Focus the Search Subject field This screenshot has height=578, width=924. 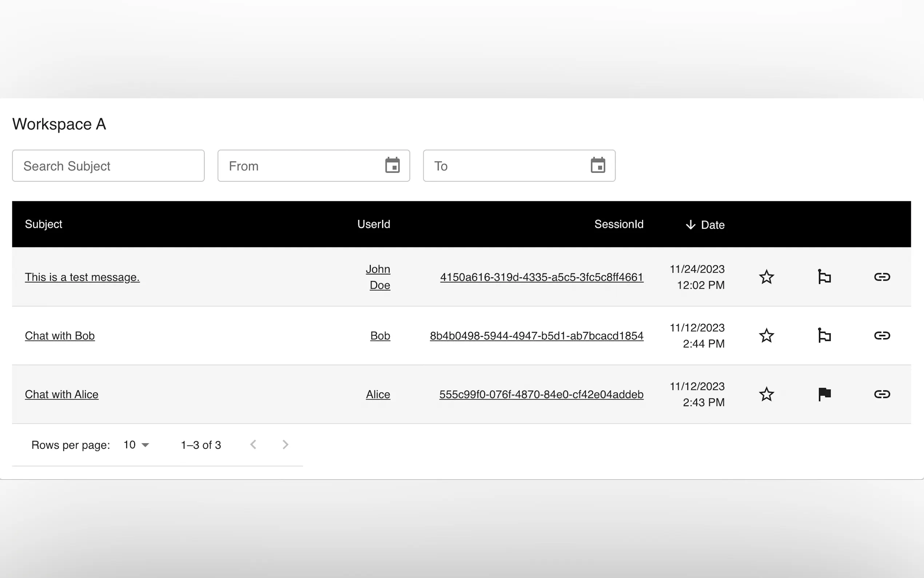click(x=108, y=166)
